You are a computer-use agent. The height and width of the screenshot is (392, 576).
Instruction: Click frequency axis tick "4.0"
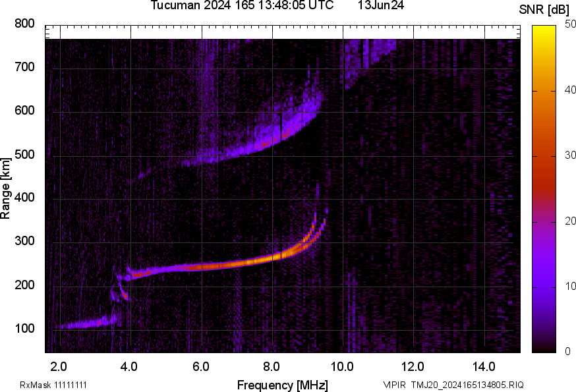click(x=130, y=367)
